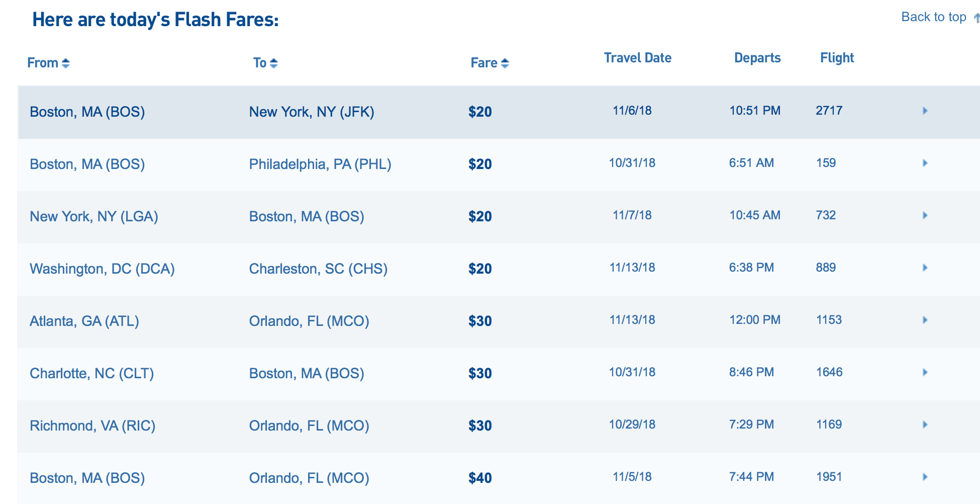
Task: Expand the Boston to New York JFK row arrow
Action: 925,111
